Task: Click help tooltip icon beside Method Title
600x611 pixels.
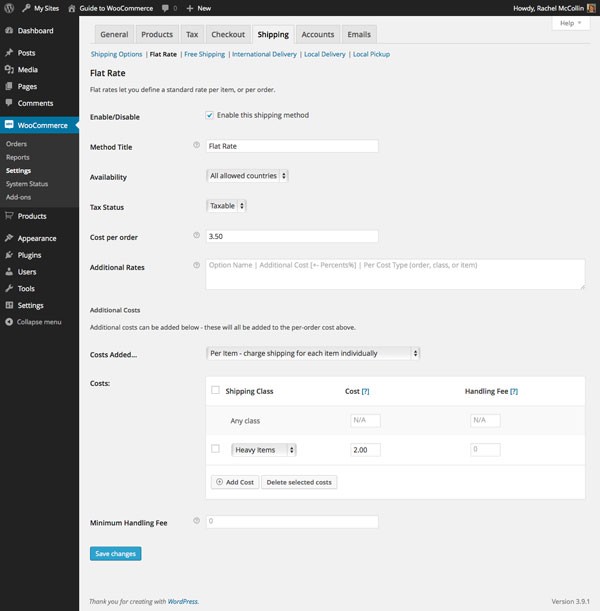Action: (196, 145)
